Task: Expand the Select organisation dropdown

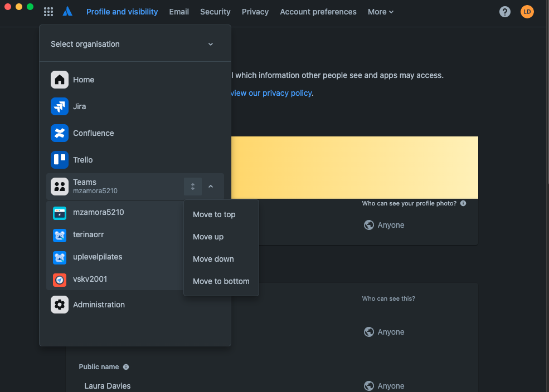Action: pyautogui.click(x=135, y=44)
